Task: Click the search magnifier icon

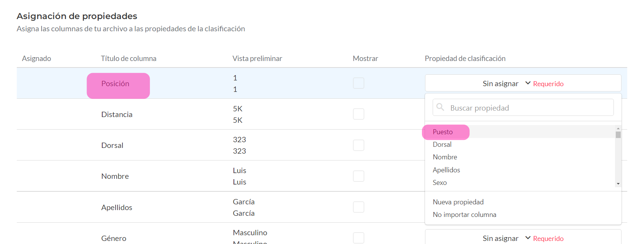Action: (440, 107)
